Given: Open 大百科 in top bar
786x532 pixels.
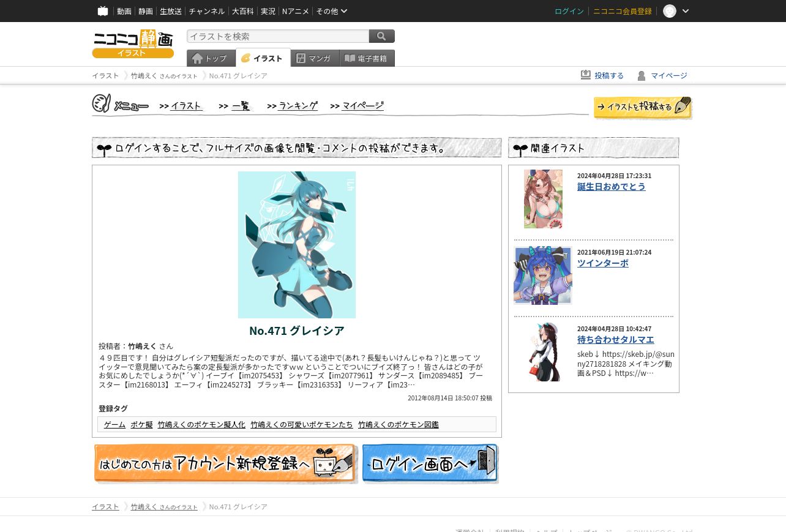Looking at the screenshot, I should click(x=243, y=11).
